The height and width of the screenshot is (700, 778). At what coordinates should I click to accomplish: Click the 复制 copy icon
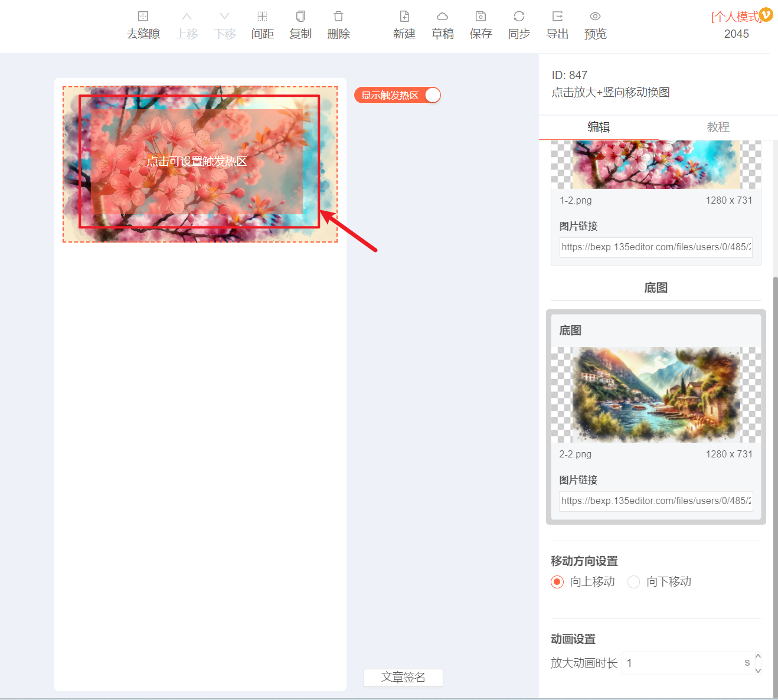[300, 17]
